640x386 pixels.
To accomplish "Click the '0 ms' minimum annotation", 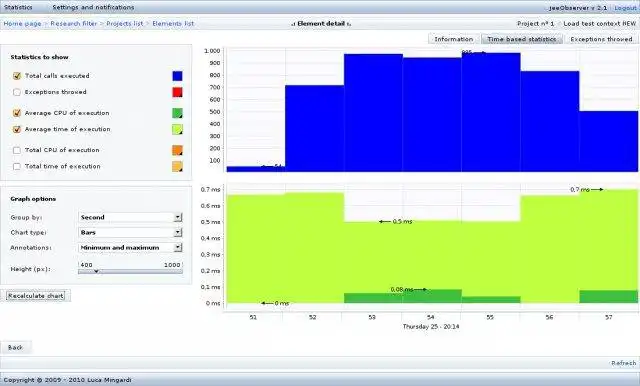I will [x=282, y=303].
